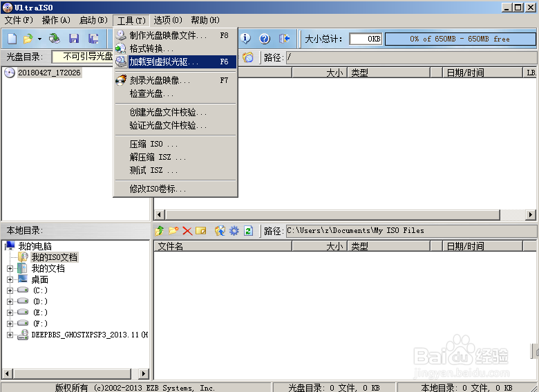The image size is (539, 392).
Task: Open the 工具(T) menu
Action: 131,21
